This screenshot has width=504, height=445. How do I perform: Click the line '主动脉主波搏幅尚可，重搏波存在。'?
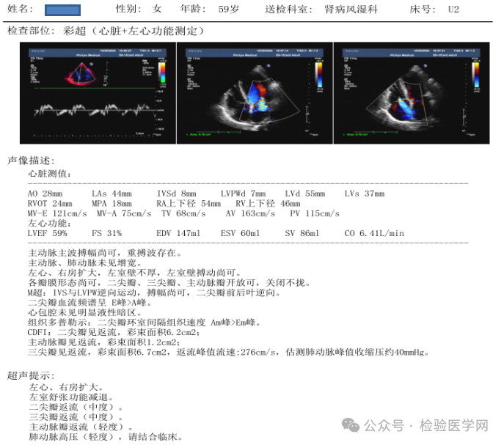pyautogui.click(x=105, y=253)
